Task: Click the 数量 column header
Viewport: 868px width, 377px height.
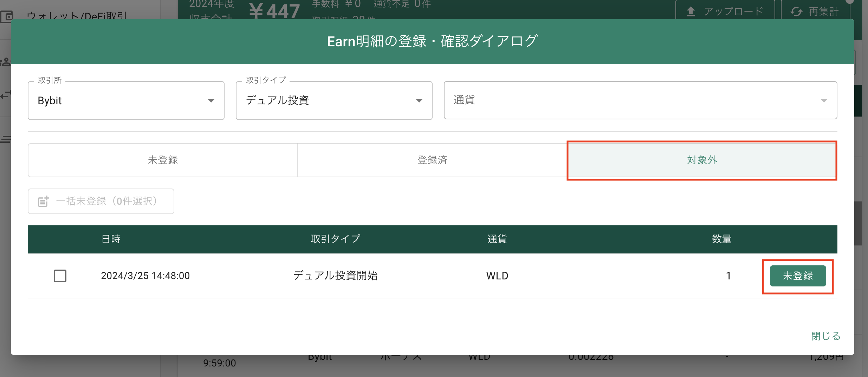Action: click(722, 239)
